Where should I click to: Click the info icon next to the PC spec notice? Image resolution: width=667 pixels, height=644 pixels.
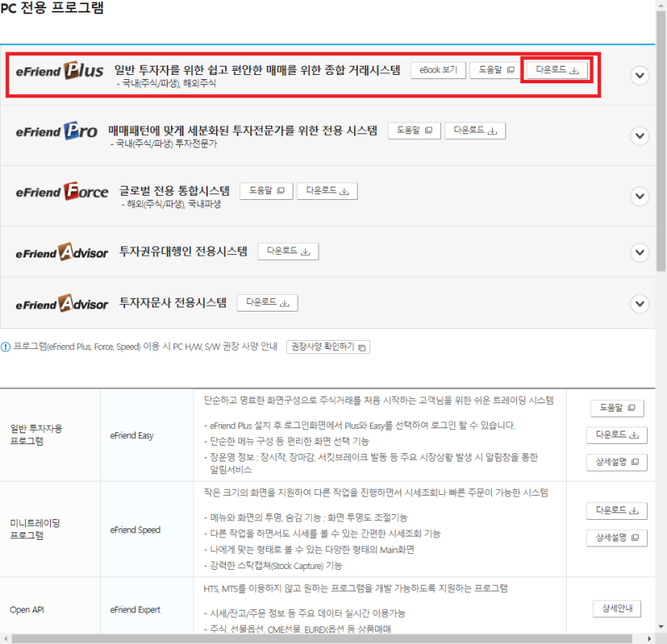click(9, 347)
